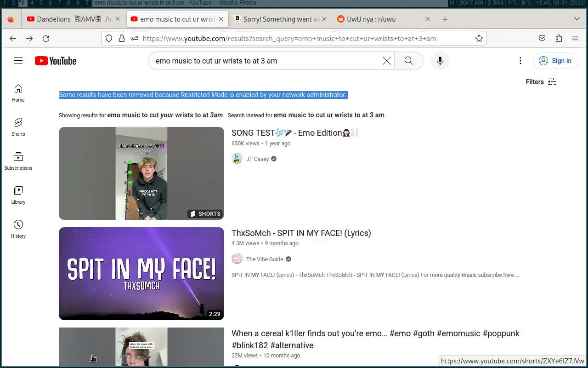Go to the YouTube logo home link
This screenshot has width=588, height=368.
56,61
